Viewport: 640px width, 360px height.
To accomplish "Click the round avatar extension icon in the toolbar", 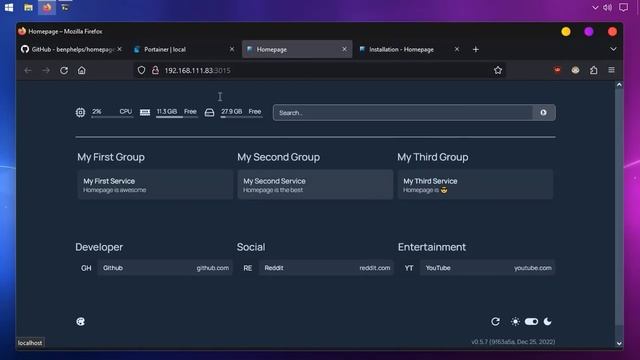I will [576, 70].
